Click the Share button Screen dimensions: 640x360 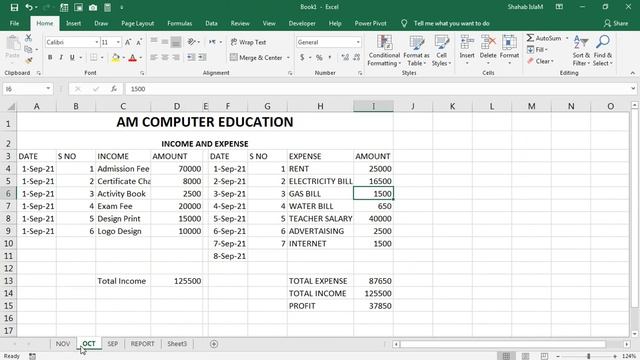pyautogui.click(x=616, y=23)
